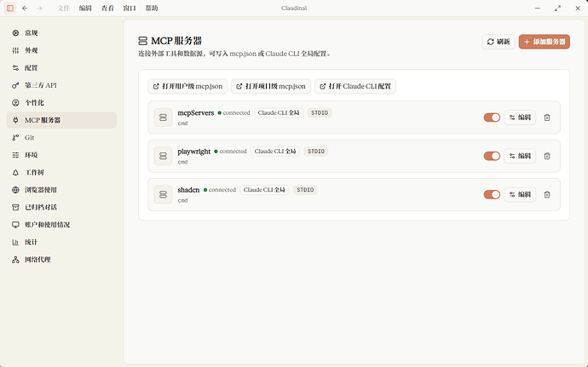Click Claude CLI 全局 tag on shadcn
This screenshot has width=588, height=367.
(x=264, y=190)
